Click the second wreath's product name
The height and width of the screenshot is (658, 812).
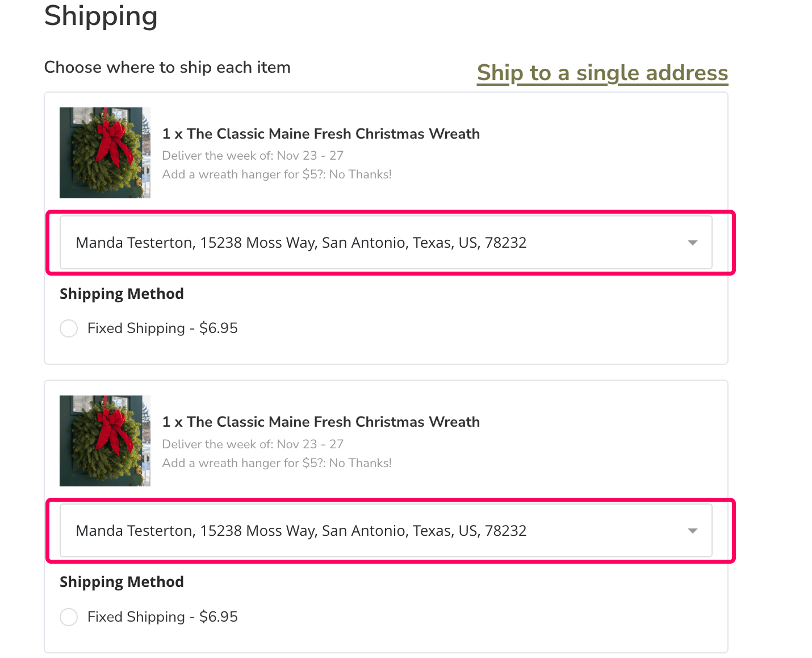[321, 422]
